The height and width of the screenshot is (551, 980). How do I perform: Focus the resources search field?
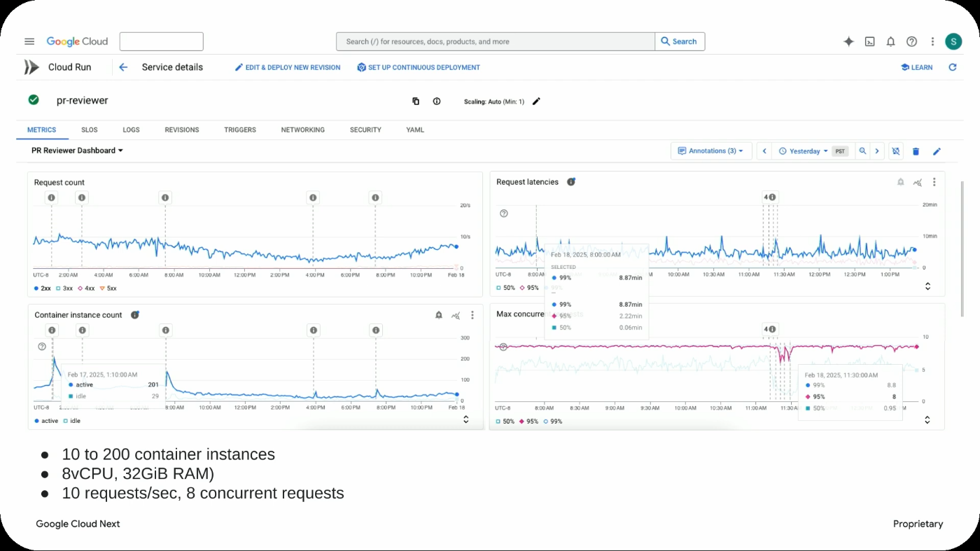tap(496, 41)
